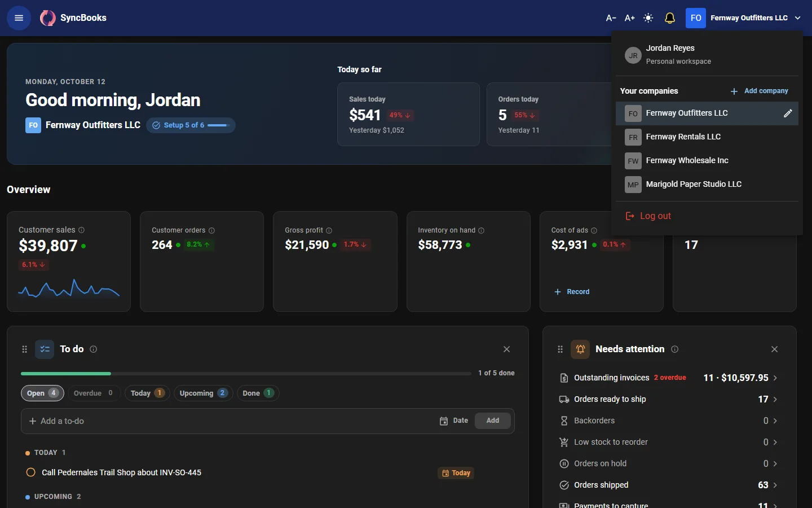Viewport: 812px width, 508px height.
Task: Open notifications bell
Action: click(670, 18)
